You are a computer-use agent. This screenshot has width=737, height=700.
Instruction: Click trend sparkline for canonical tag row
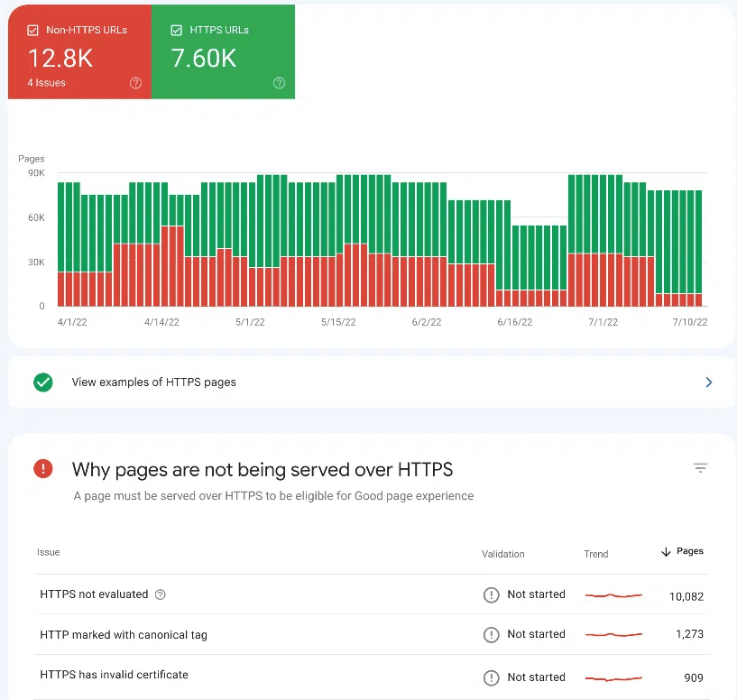613,635
